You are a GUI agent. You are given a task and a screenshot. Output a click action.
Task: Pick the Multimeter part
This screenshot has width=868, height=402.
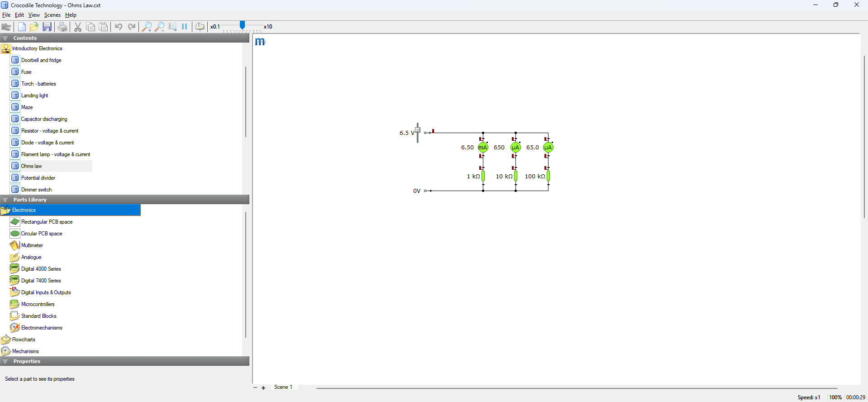[27, 245]
